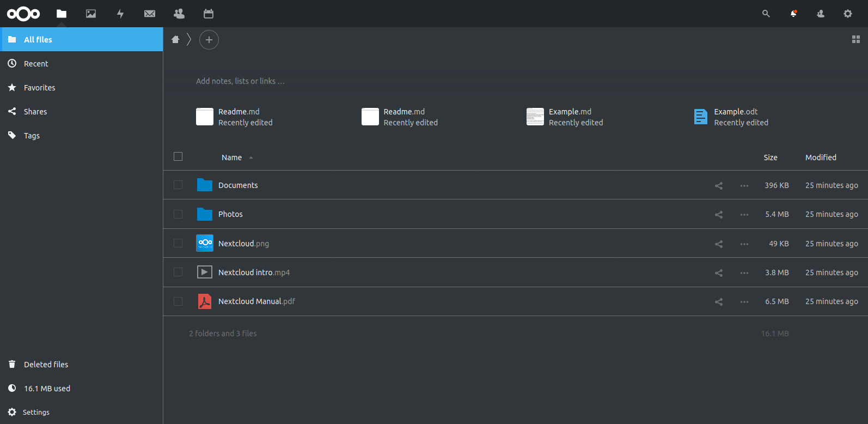Open the contacts menu icon in header
The height and width of the screenshot is (424, 868).
point(821,14)
